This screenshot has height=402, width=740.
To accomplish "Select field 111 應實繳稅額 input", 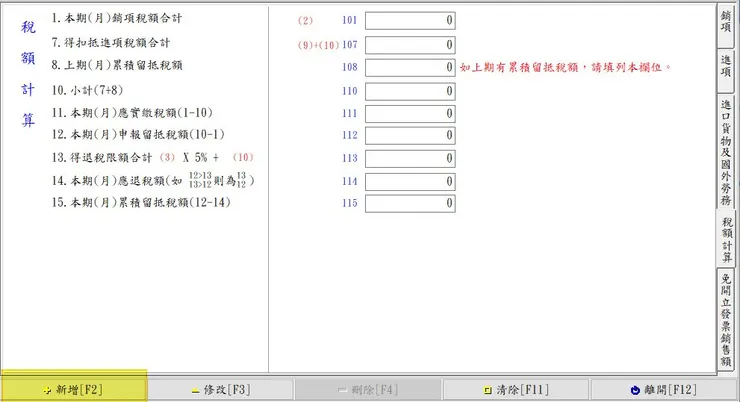I will (x=410, y=114).
